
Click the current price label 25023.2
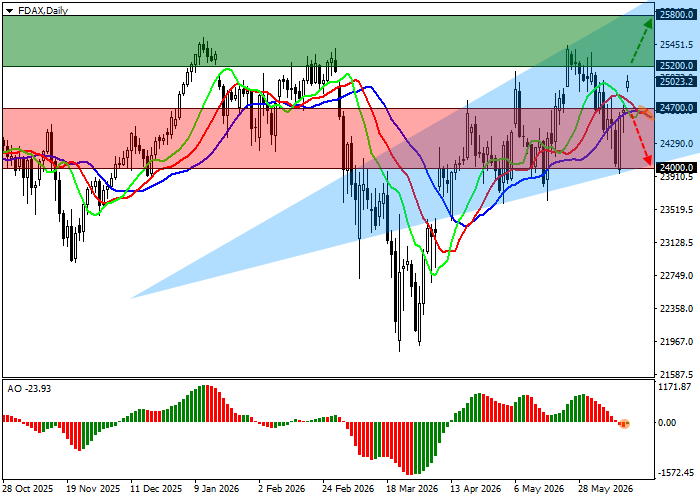pos(676,81)
